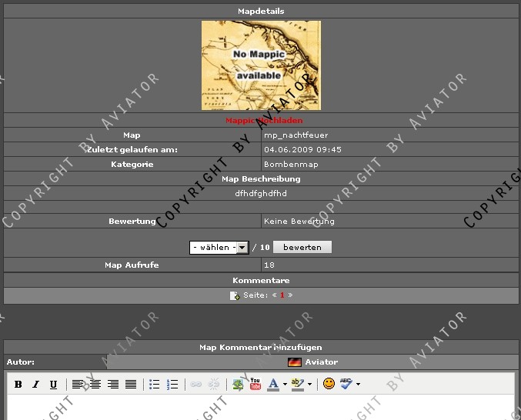Screen dimensions: 521x420
Task: Click 'Mappic hochladen' link
Action: pos(263,121)
